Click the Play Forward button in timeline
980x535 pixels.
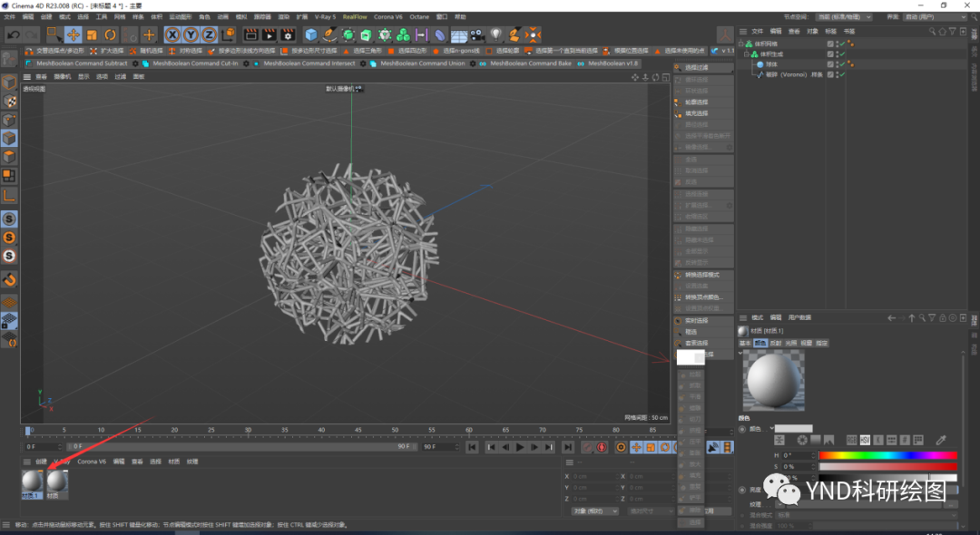pos(520,447)
